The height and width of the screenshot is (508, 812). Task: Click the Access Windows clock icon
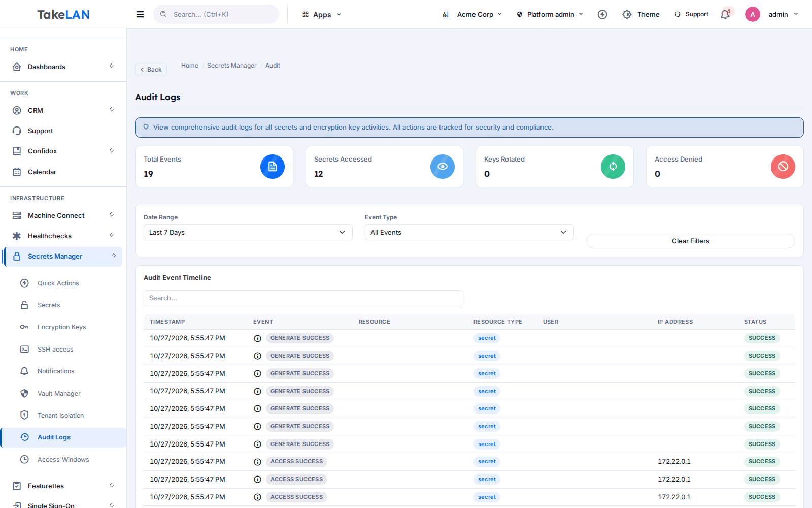[24, 459]
